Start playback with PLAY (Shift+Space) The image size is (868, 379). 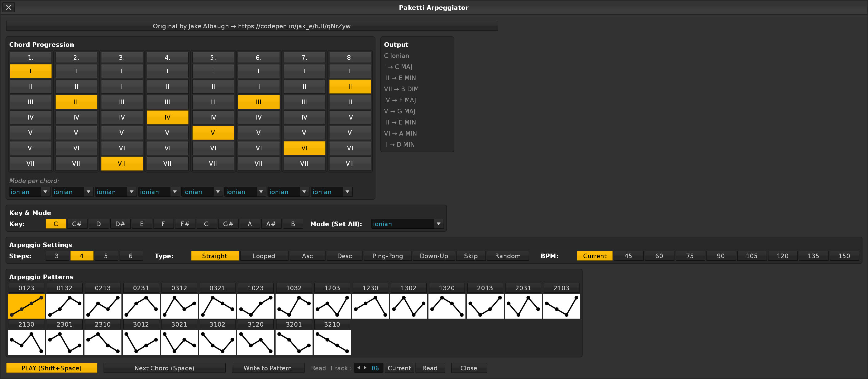(x=51, y=368)
